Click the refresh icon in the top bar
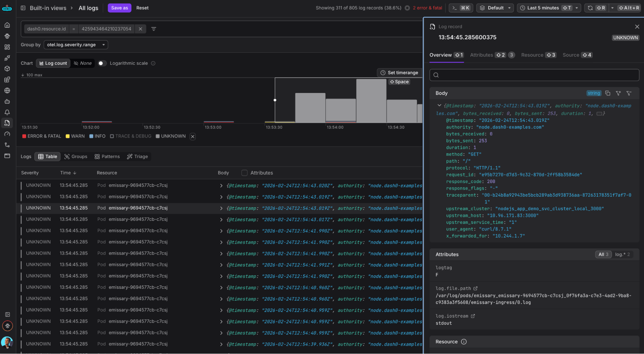 tap(590, 8)
